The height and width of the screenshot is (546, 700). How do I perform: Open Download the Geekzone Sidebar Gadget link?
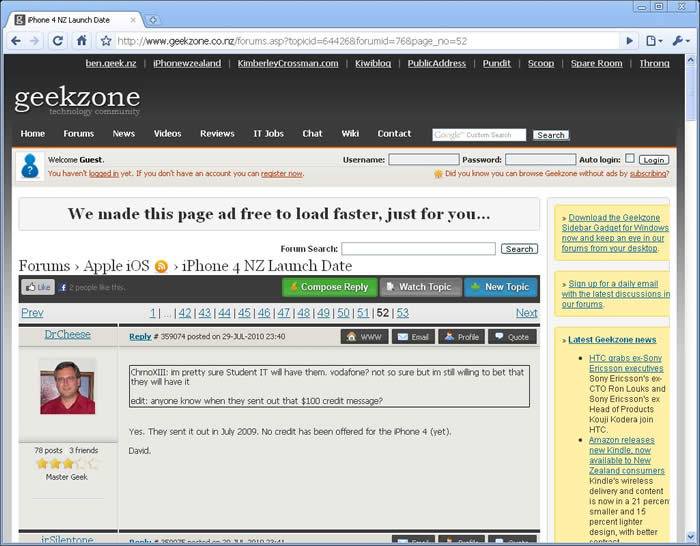(615, 233)
